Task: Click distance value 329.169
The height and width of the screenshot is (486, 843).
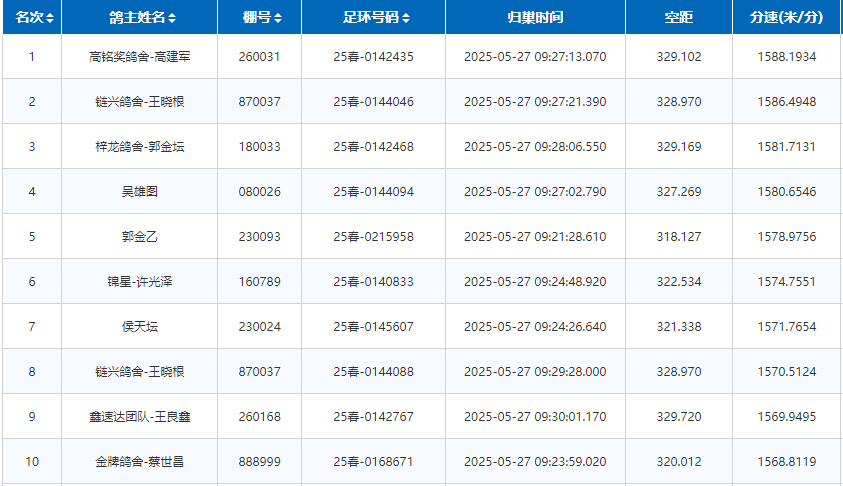Action: tap(679, 146)
